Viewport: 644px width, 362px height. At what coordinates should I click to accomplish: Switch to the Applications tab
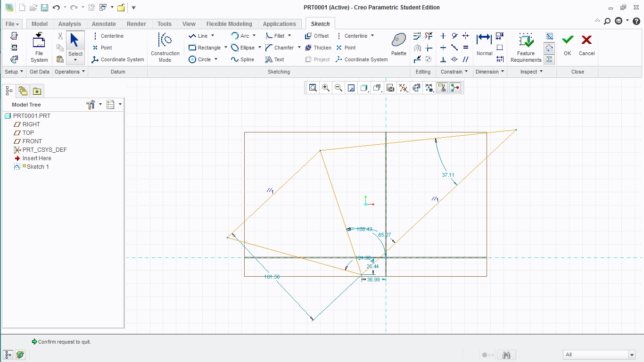(280, 24)
